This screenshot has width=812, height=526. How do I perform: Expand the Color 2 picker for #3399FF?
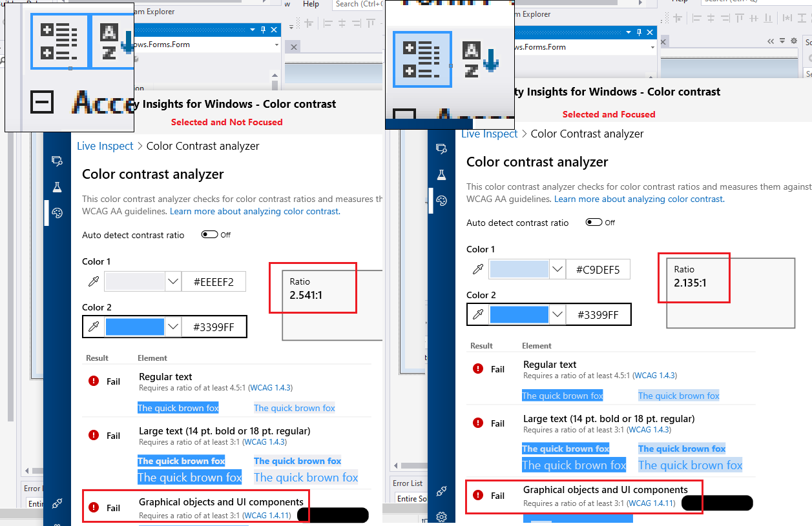(x=172, y=327)
